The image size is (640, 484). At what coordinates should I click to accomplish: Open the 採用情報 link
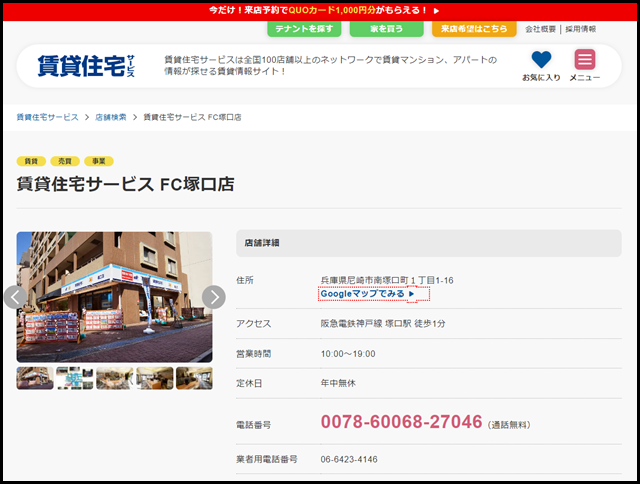580,29
